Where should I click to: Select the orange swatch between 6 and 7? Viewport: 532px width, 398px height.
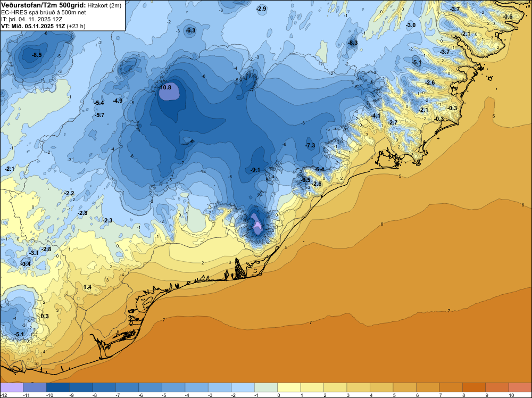(428, 387)
